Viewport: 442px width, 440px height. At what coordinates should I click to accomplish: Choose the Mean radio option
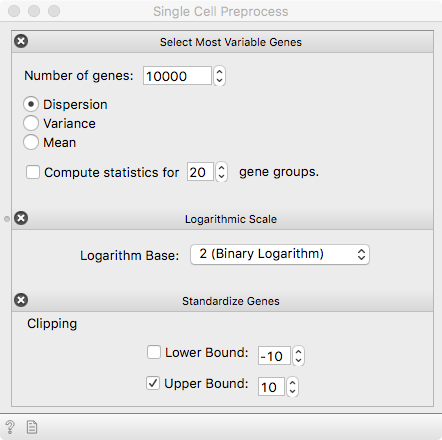[31, 142]
